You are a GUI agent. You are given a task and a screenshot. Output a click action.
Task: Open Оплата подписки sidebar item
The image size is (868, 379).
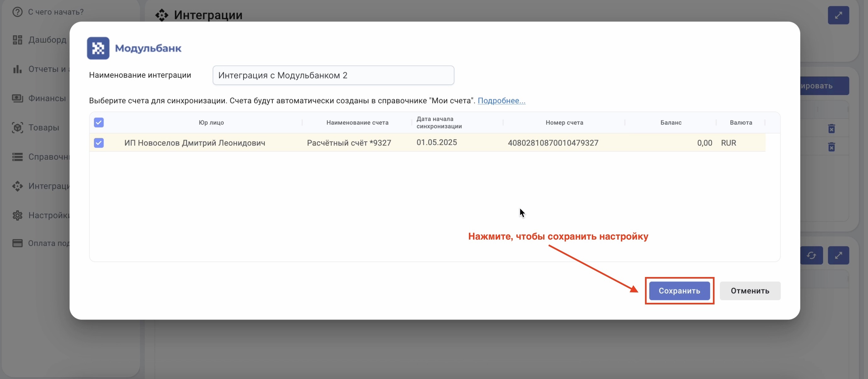(x=48, y=243)
